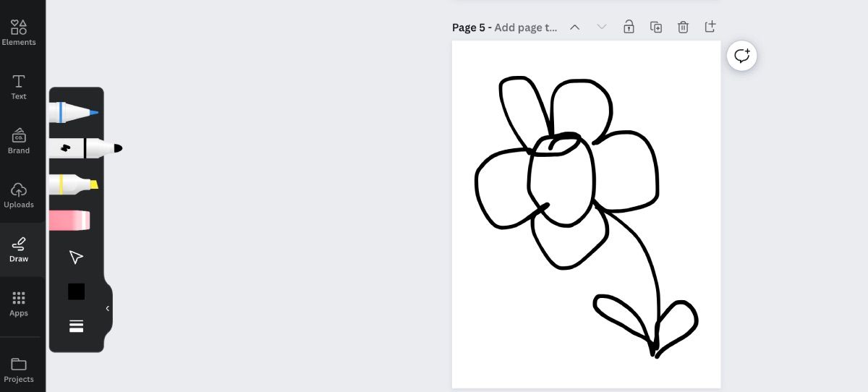Switch to the Select pointer tool
The image size is (868, 392).
(76, 257)
